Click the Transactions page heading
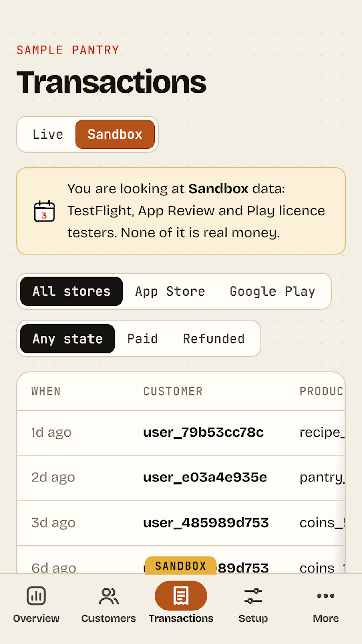 [111, 82]
